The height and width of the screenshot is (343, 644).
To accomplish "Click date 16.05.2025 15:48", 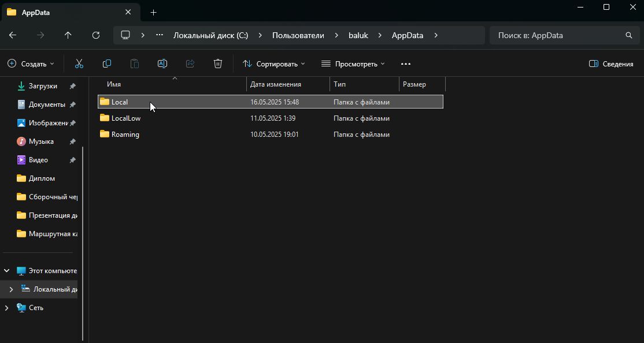I will 275,102.
